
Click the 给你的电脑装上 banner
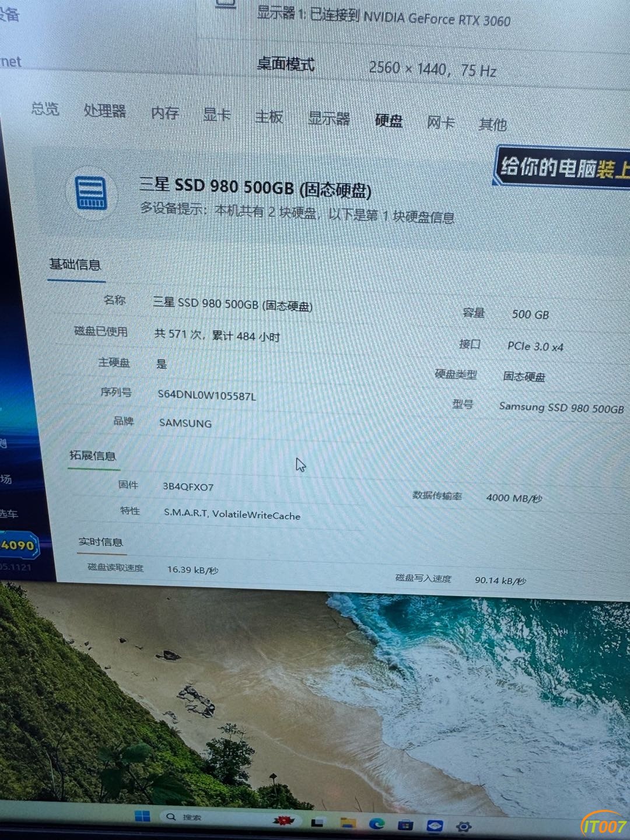pos(562,168)
